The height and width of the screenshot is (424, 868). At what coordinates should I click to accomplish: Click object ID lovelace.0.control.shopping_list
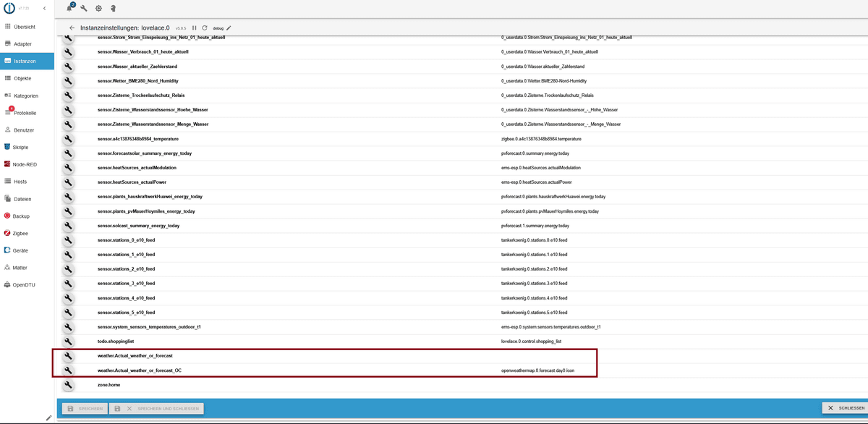click(x=532, y=342)
